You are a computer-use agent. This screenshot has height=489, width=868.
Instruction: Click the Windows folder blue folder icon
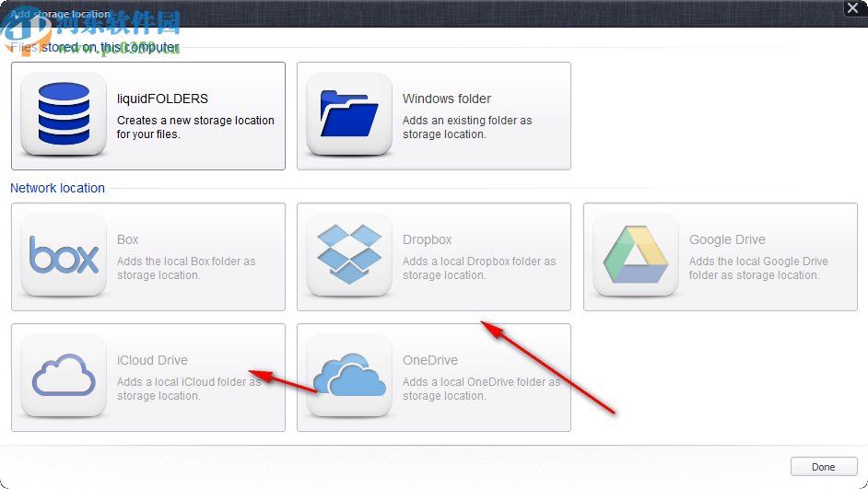click(349, 113)
